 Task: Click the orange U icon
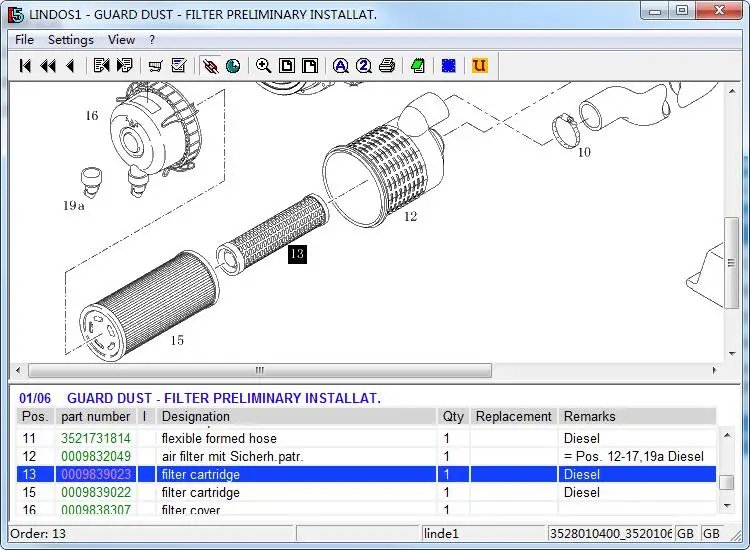479,66
